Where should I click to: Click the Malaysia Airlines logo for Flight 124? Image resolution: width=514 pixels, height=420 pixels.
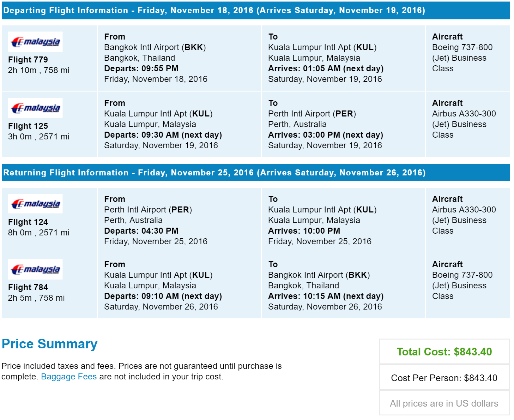click(x=35, y=204)
